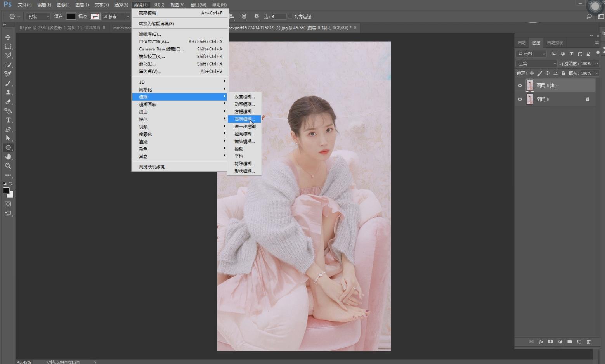Open the 正常 blend mode dropdown
Screen dimensions: 605x364
[x=536, y=64]
